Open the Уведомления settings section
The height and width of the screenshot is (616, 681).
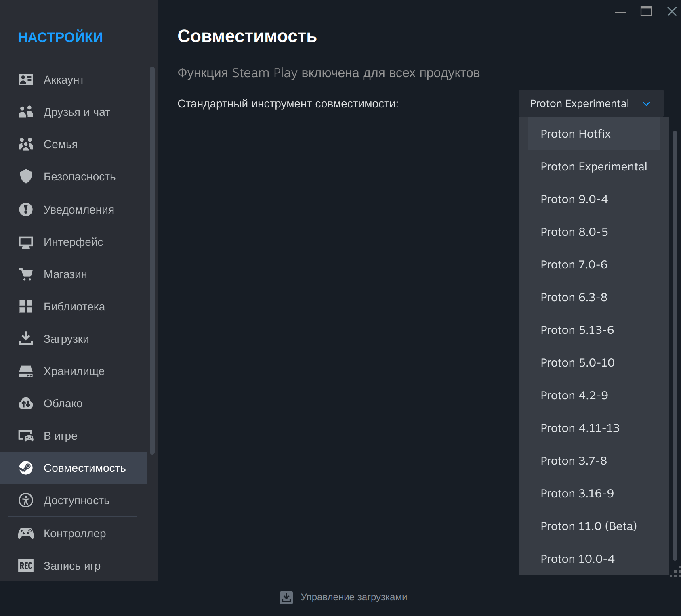point(79,210)
